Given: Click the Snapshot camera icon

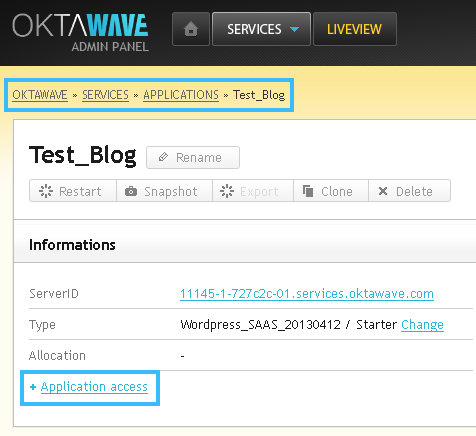Looking at the screenshot, I should pos(131,191).
